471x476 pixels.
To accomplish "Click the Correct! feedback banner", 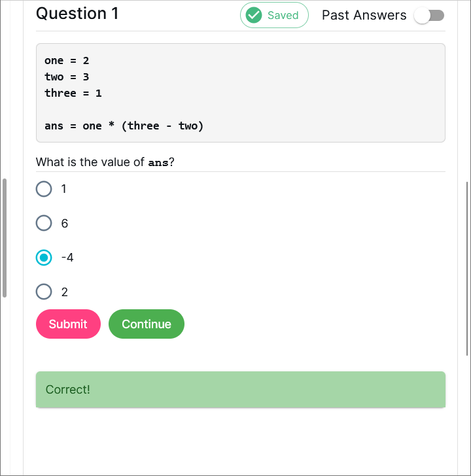I will (241, 390).
